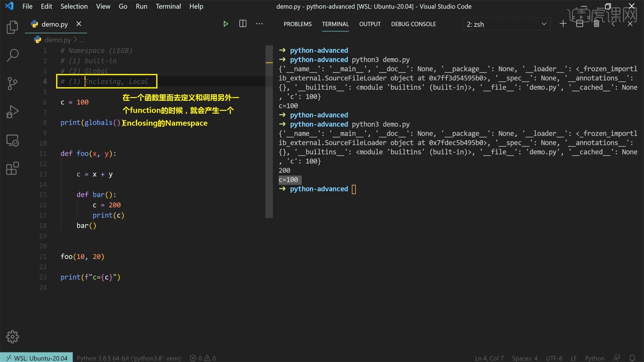Create a new terminal with plus icon

coord(563,23)
